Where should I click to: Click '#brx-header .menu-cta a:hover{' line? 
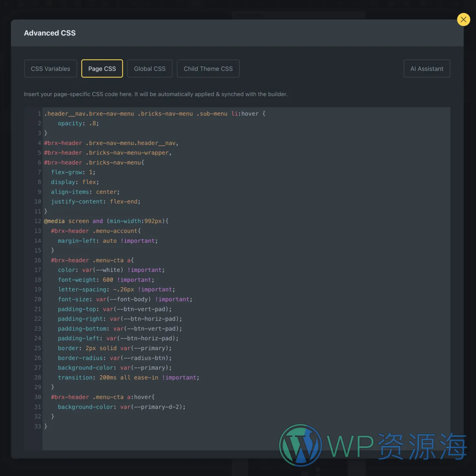103,397
